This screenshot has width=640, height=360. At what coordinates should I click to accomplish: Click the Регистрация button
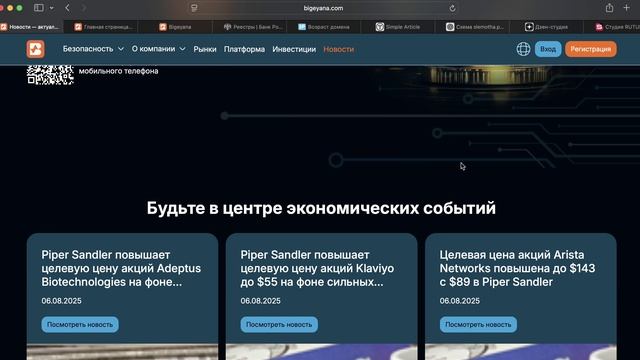point(591,49)
